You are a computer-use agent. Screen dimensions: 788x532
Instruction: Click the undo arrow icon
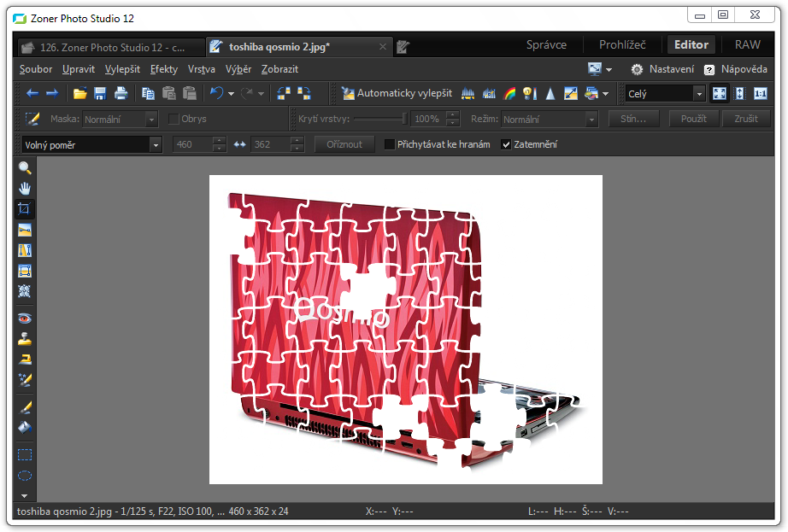click(216, 93)
